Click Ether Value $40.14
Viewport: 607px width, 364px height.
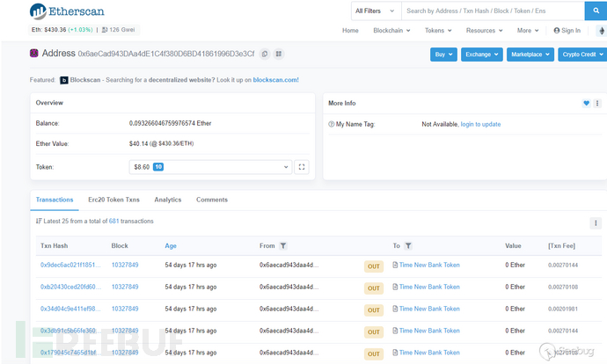point(161,143)
